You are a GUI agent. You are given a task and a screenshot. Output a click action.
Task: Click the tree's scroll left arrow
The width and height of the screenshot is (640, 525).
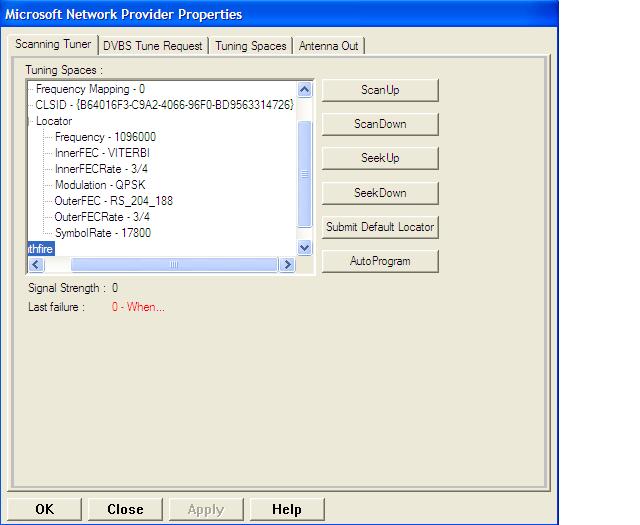point(36,265)
